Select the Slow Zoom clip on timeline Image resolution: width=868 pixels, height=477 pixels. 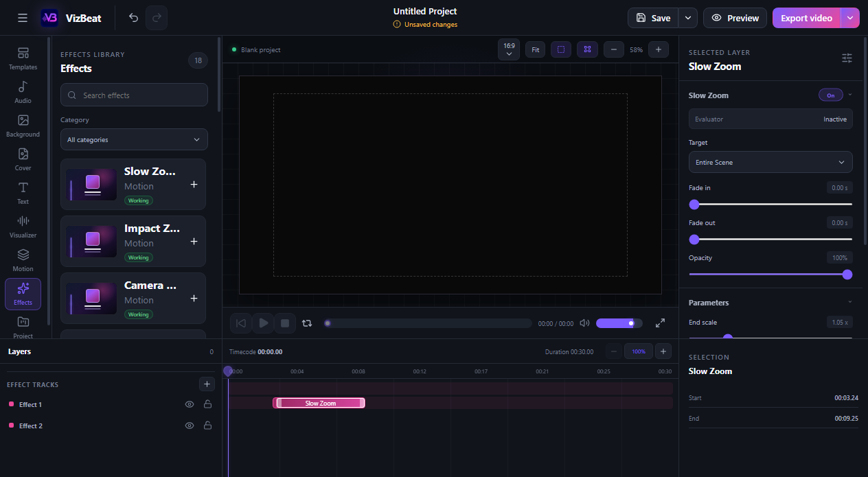[x=320, y=404]
